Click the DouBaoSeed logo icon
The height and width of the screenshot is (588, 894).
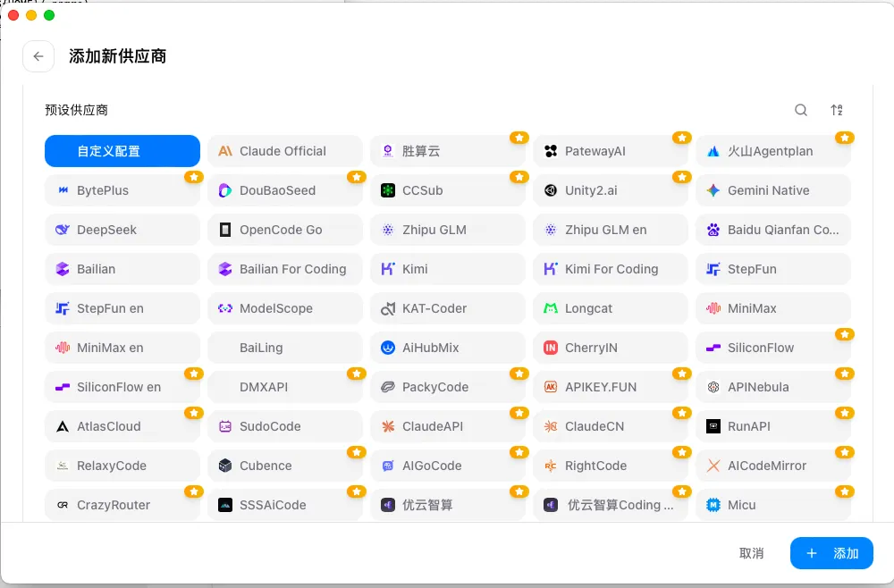point(225,190)
